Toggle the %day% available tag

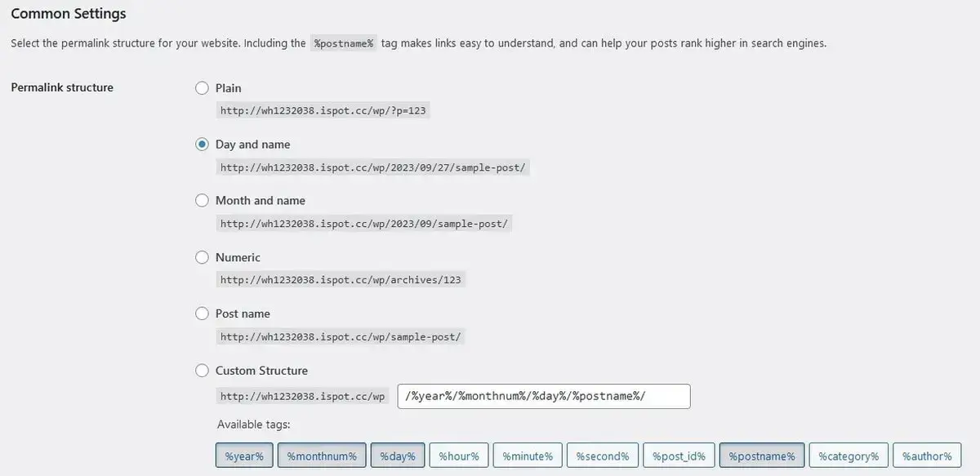398,456
